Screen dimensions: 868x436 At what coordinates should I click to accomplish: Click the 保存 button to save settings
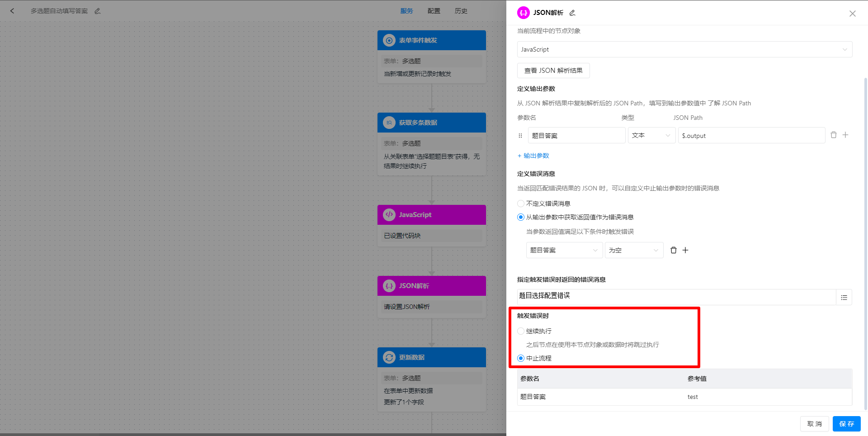point(846,424)
